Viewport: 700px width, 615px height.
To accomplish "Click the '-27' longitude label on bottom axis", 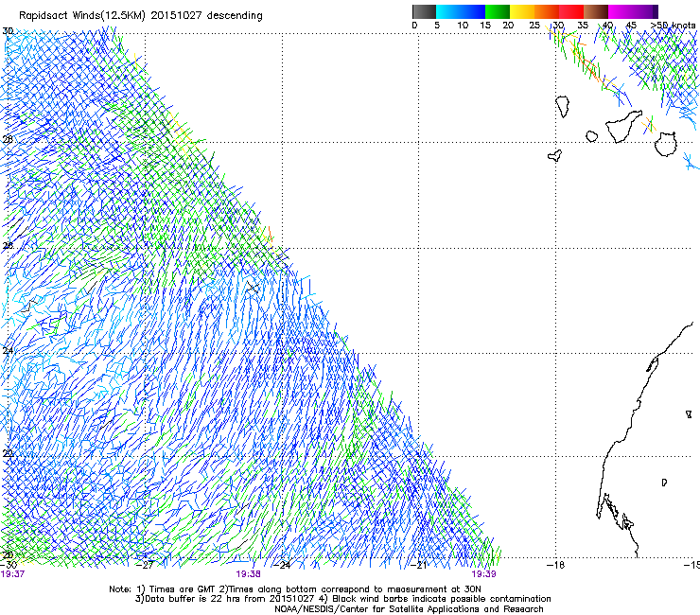I will [x=145, y=565].
